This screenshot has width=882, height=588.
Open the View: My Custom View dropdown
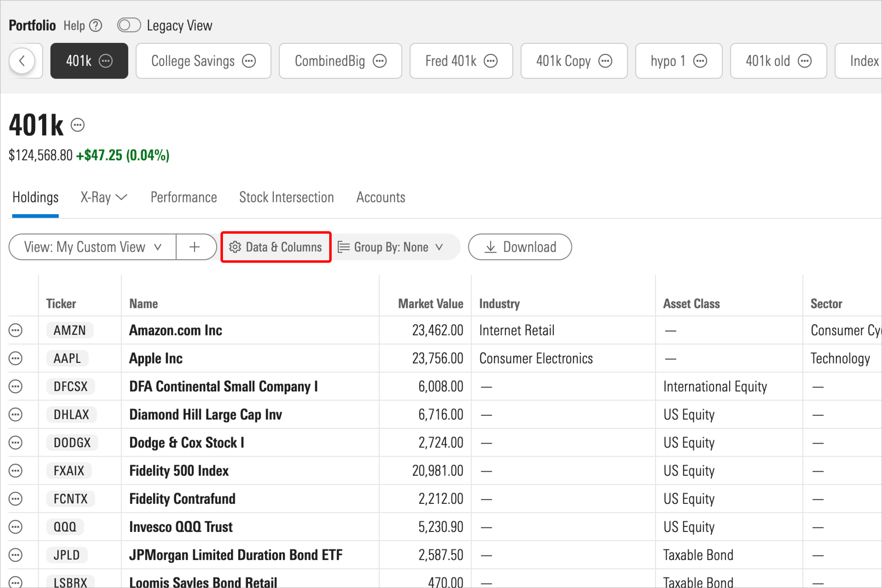(92, 247)
